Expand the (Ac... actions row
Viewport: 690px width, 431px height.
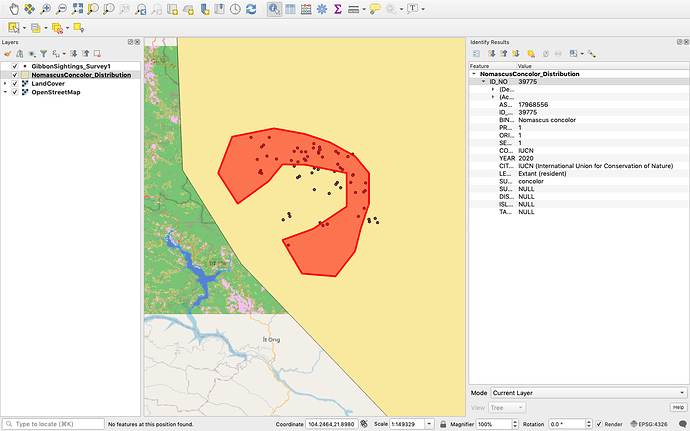click(x=493, y=97)
